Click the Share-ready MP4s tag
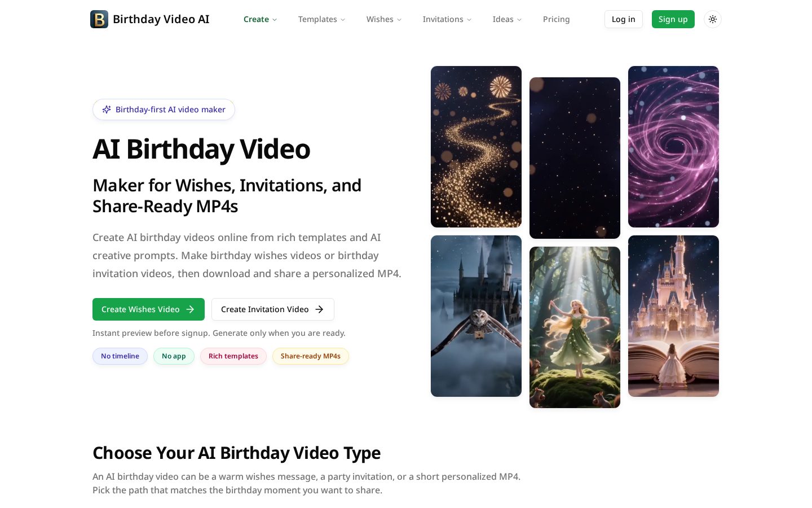The width and height of the screenshot is (812, 508). pos(311,356)
